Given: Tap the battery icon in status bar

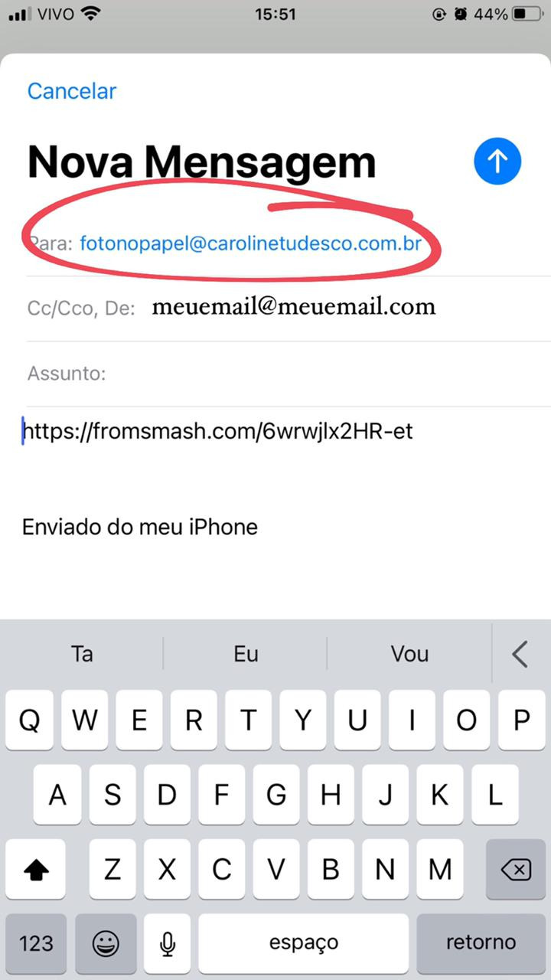Looking at the screenshot, I should (x=528, y=14).
